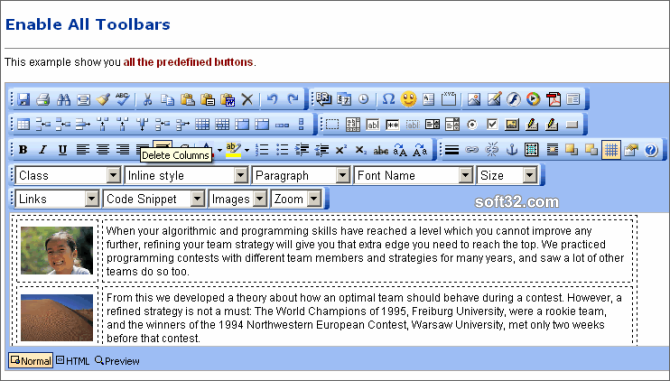Open the Images dropdown

(x=237, y=199)
